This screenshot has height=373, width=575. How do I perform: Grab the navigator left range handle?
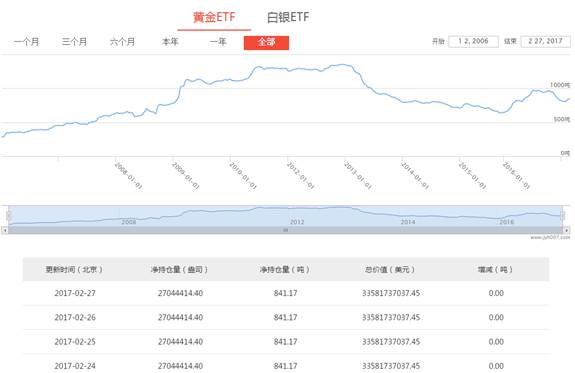point(8,216)
